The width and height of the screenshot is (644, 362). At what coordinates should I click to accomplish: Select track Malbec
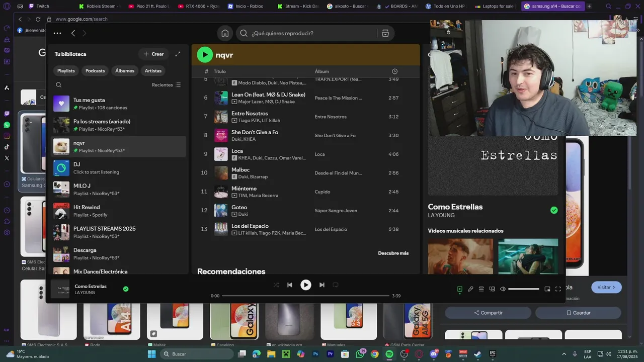click(306, 173)
